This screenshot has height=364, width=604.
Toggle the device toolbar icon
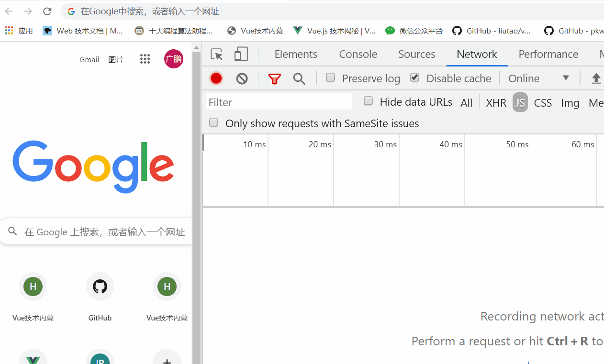click(x=241, y=54)
